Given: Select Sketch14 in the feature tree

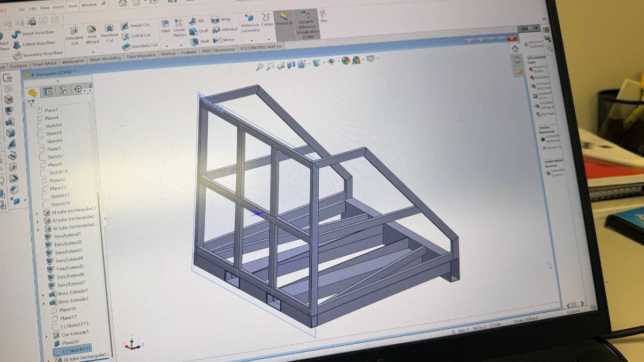Looking at the screenshot, I should click(53, 172).
